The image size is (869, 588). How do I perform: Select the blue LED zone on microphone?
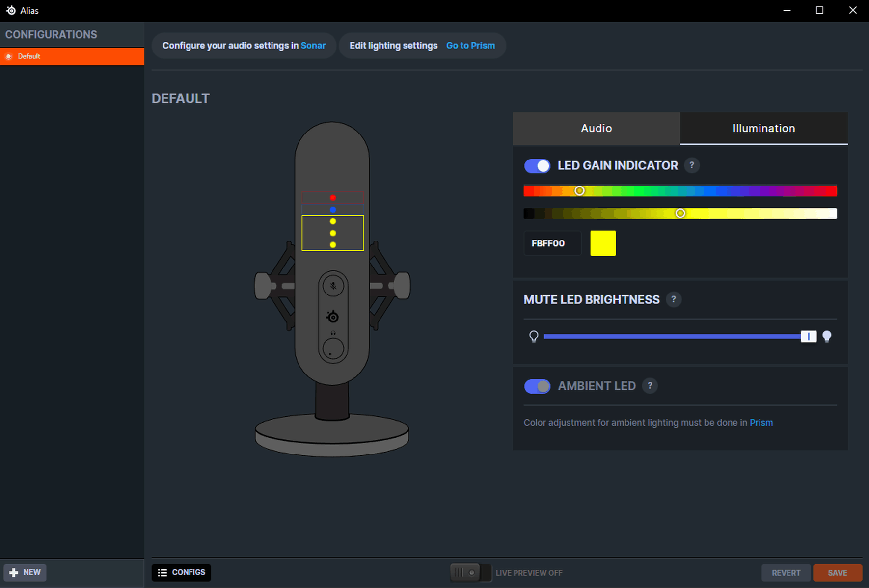pos(333,210)
